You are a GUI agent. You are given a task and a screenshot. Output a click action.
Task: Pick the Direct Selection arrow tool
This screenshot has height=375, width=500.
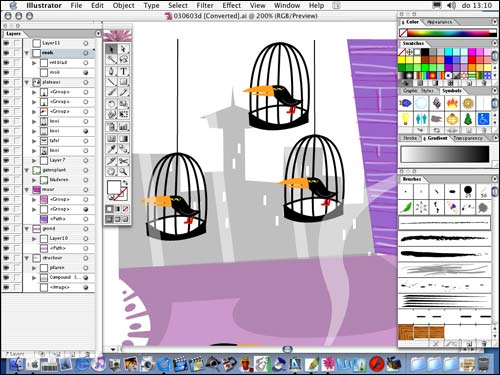coord(123,49)
